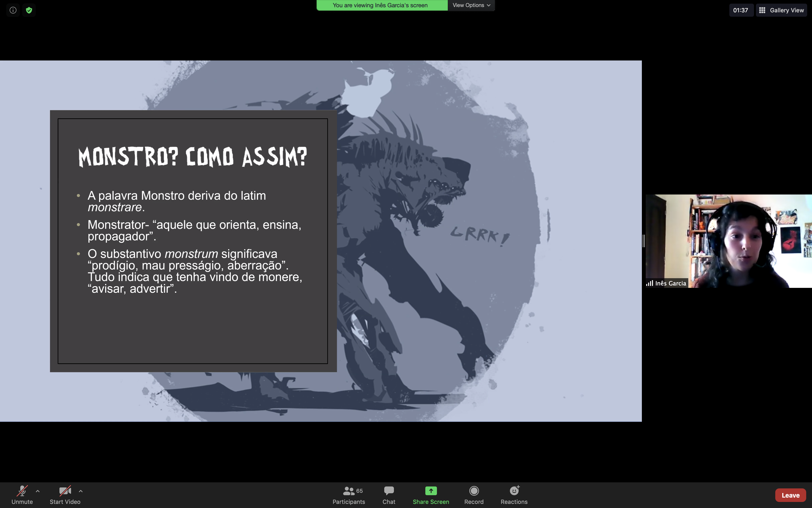Click the slide title 'Monstro? Como assim?'

193,157
